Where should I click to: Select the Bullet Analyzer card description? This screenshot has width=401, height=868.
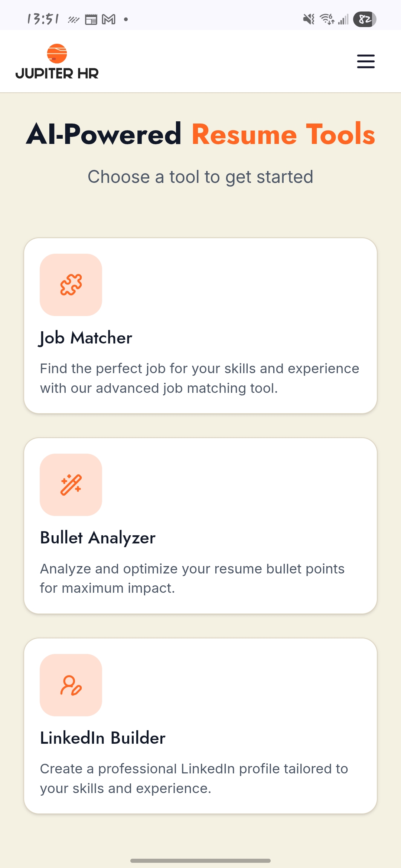coord(192,578)
